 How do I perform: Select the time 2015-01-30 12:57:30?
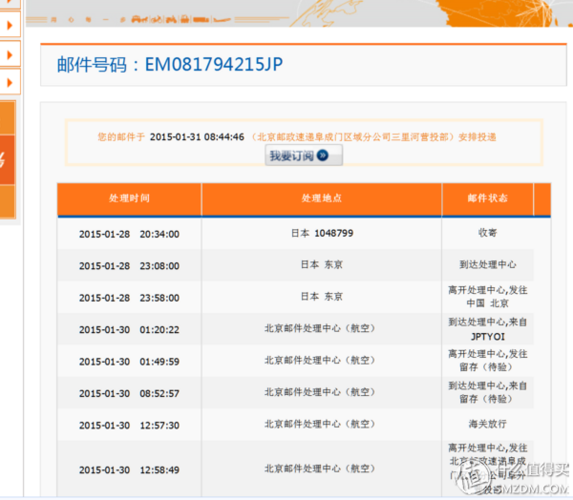point(129,425)
